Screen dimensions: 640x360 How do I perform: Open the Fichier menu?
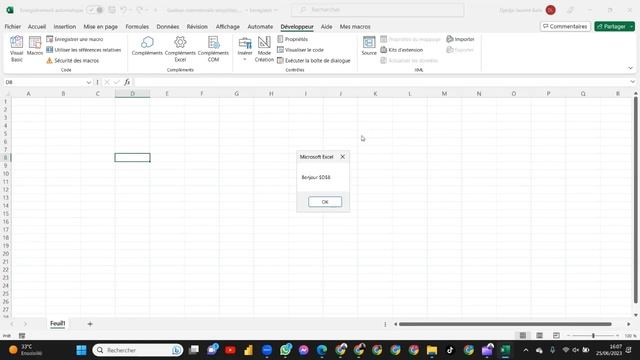(x=13, y=27)
